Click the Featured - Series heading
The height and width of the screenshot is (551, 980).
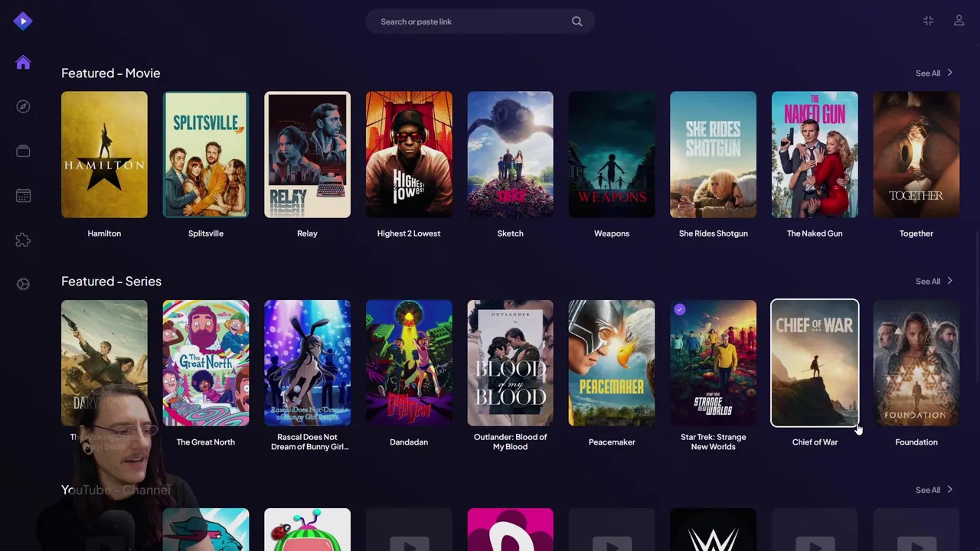[112, 282]
